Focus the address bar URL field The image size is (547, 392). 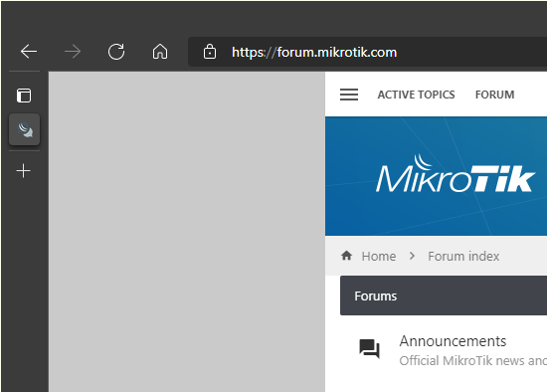pos(367,52)
